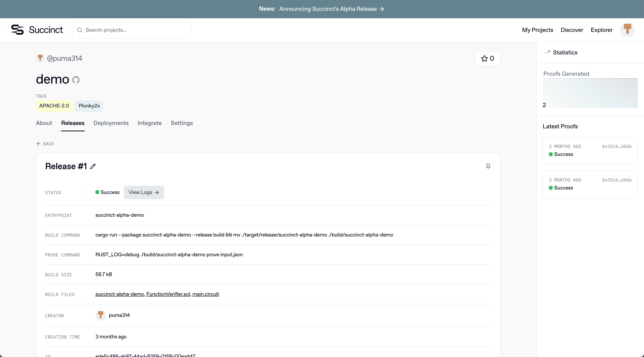Focus the Search projects input field

[x=132, y=30]
